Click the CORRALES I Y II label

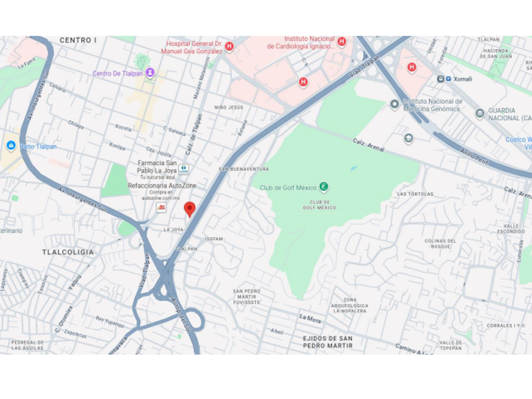coord(505,326)
